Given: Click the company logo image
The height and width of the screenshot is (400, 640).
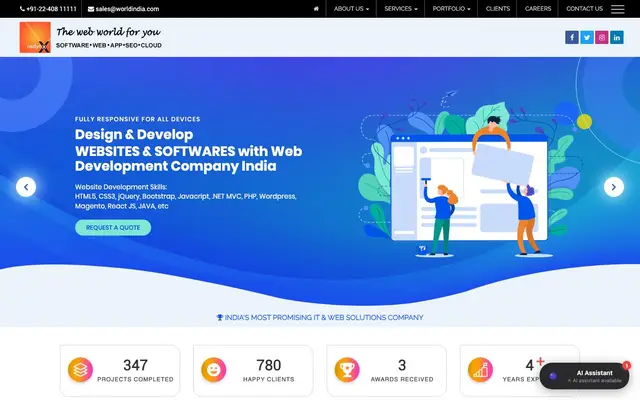Looking at the screenshot, I should pyautogui.click(x=35, y=38).
